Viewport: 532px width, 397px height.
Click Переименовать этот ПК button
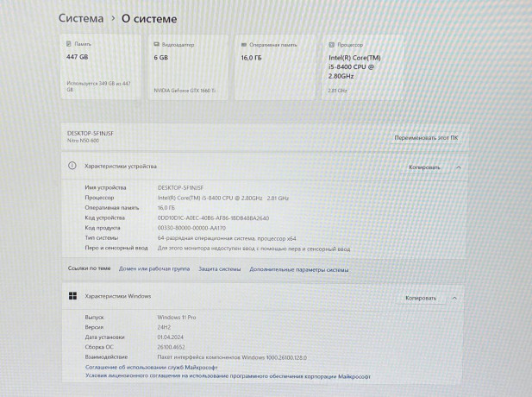click(426, 138)
